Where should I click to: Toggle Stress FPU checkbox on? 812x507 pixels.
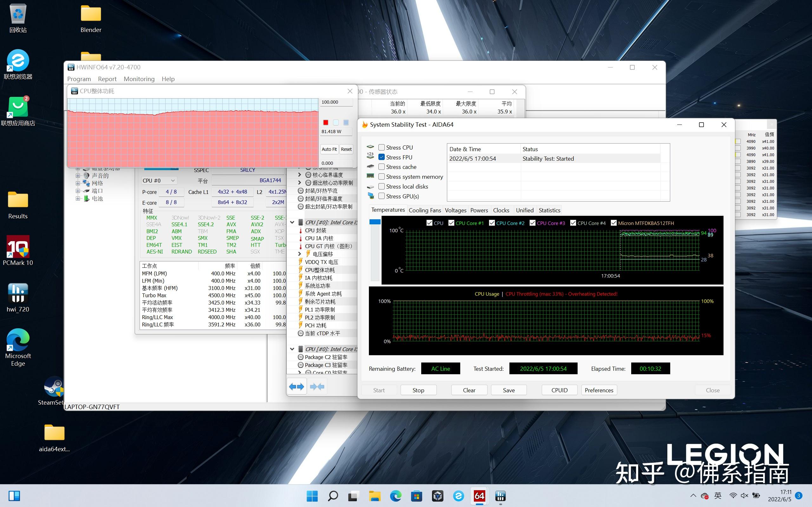pyautogui.click(x=381, y=157)
